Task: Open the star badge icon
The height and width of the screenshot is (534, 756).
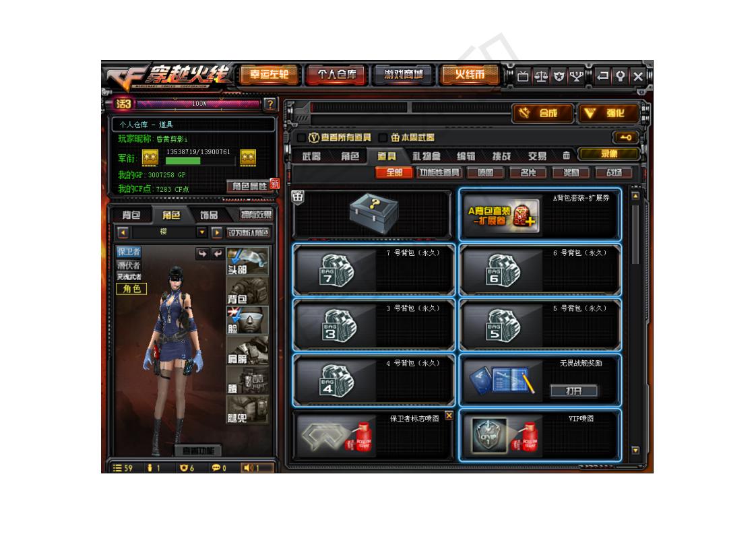Action: click(x=559, y=75)
